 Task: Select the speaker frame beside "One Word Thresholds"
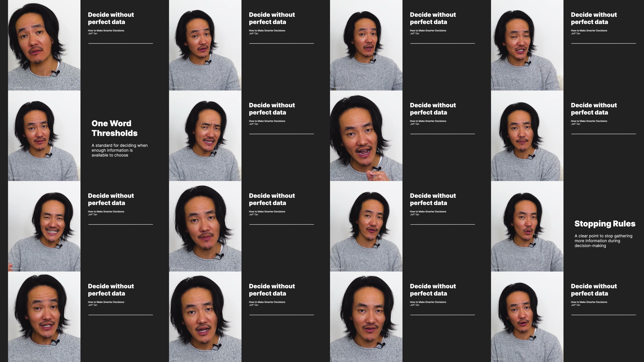click(44, 136)
